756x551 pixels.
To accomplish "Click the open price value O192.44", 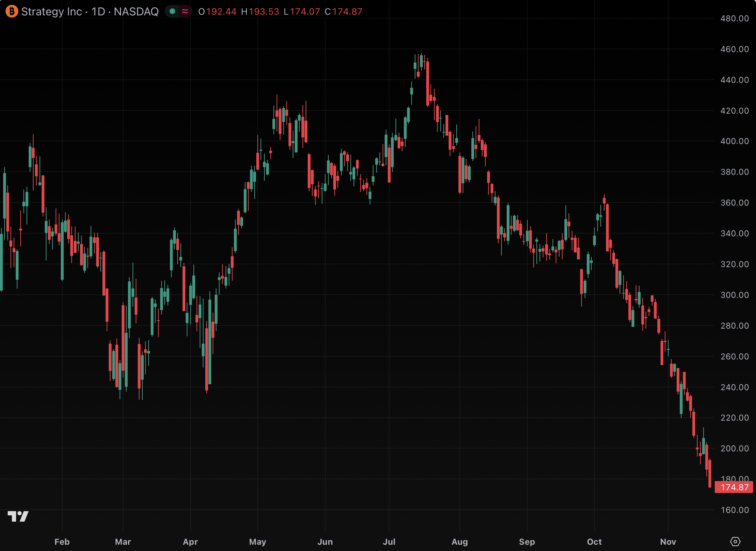I will [217, 12].
